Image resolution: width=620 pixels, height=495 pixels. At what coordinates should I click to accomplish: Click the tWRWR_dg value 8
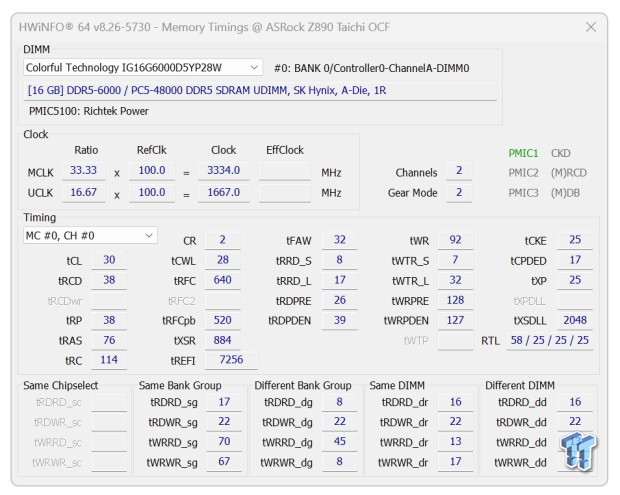(x=340, y=462)
